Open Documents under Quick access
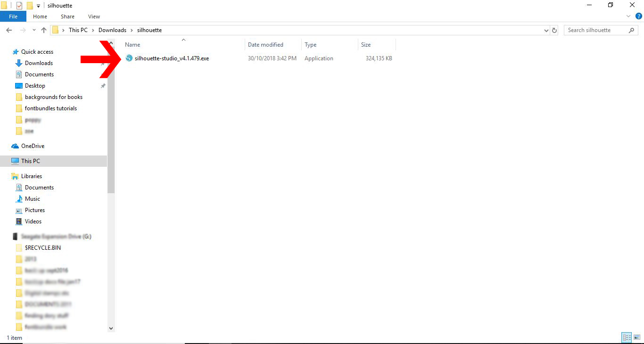The height and width of the screenshot is (344, 644). [39, 74]
